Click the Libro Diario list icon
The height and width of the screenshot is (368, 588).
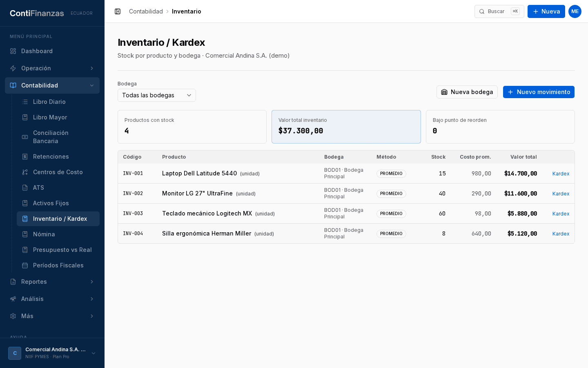[x=25, y=102]
